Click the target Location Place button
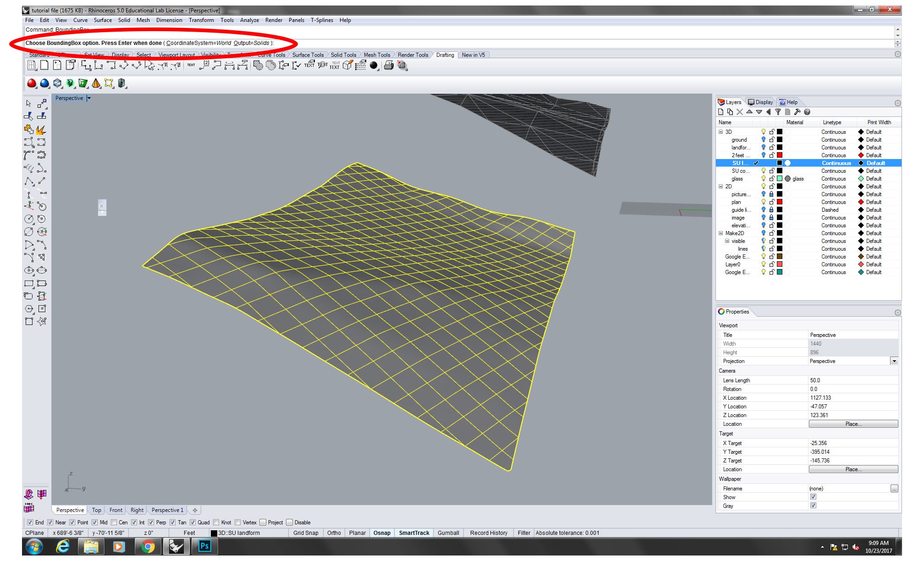The width and height of the screenshot is (924, 561). (853, 469)
